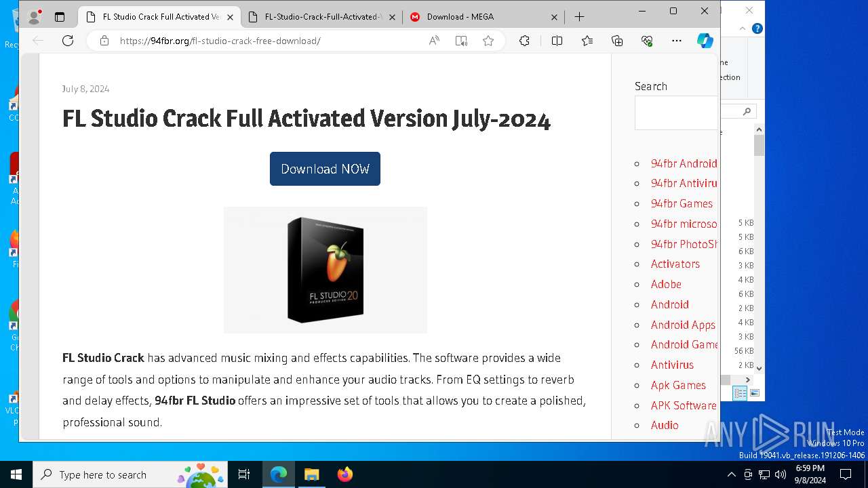Open the 94fbr microsoft category link
868x488 pixels.
[x=684, y=224]
